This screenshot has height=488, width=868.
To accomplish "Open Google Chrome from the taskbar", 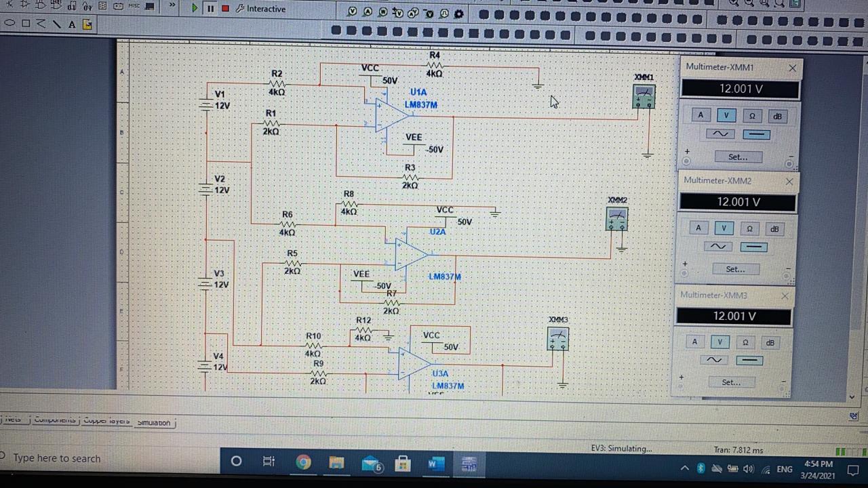I will coord(303,462).
